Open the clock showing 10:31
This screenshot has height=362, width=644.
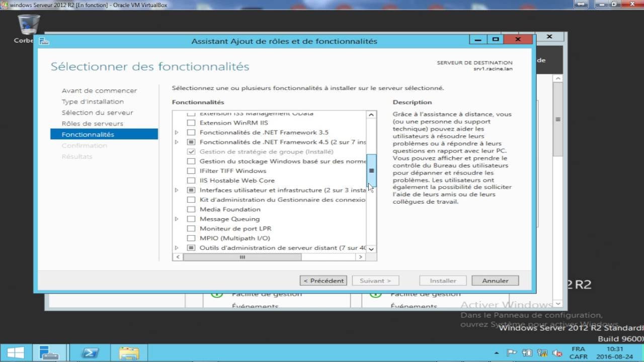pos(615,353)
